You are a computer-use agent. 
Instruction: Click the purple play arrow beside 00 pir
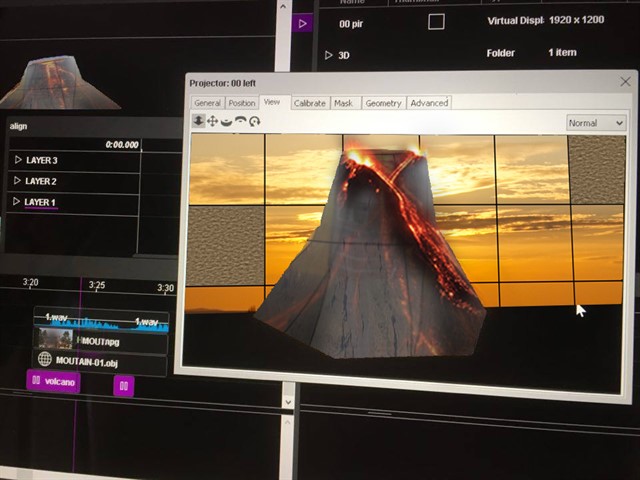(304, 22)
